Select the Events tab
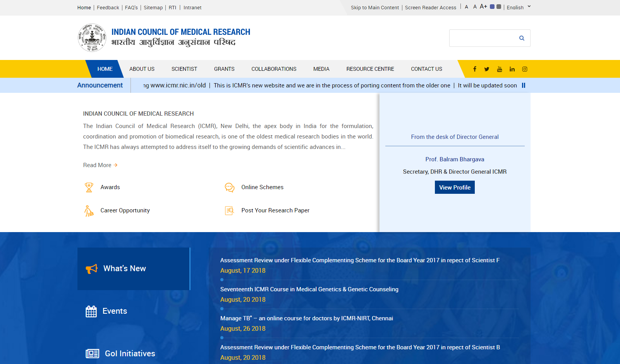Screen dimensions: 620x364 [134, 311]
